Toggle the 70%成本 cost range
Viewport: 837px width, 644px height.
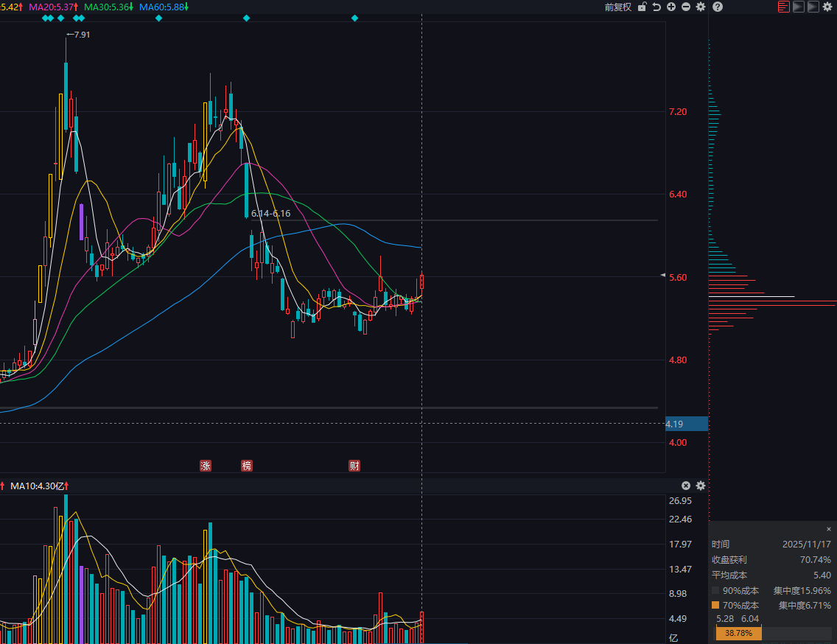tap(716, 605)
